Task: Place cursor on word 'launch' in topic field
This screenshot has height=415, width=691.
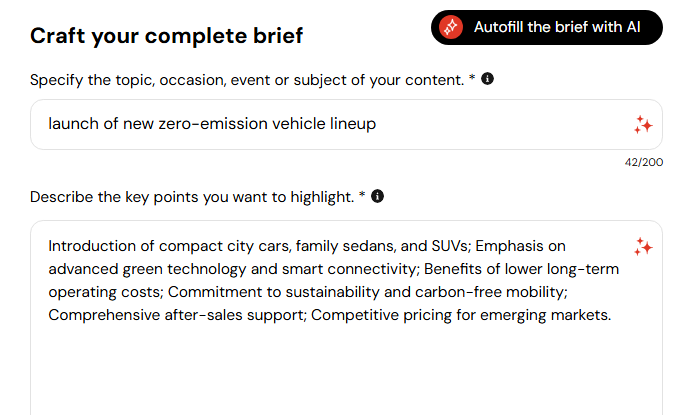Action: pyautogui.click(x=74, y=124)
